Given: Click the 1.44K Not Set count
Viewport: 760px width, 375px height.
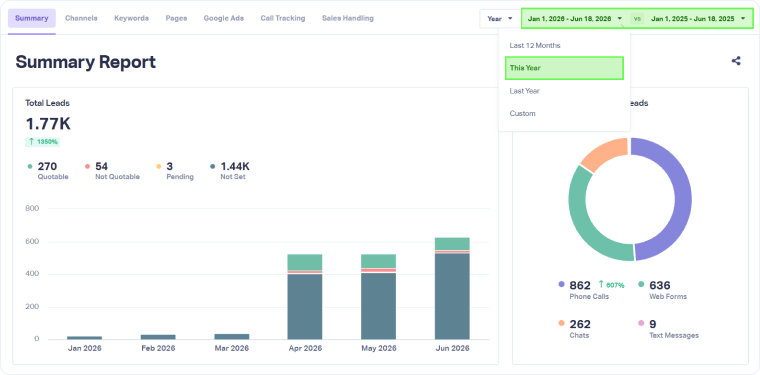Looking at the screenshot, I should (235, 167).
